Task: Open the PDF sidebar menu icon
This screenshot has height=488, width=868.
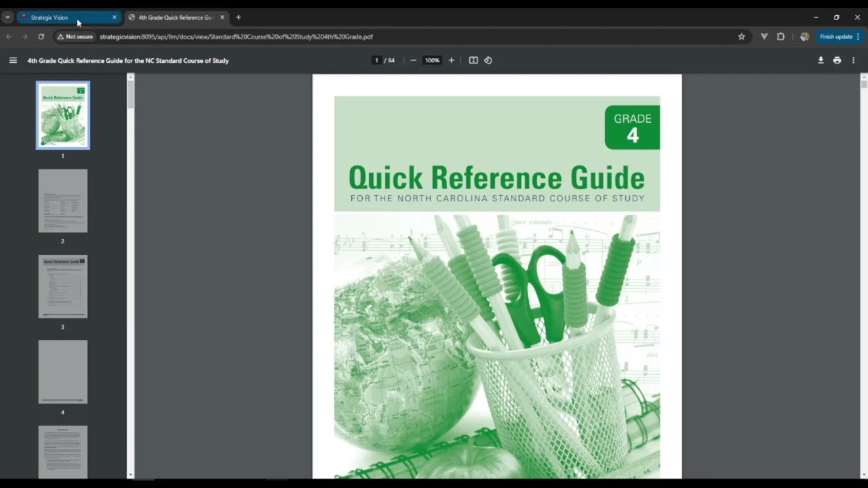Action: 13,60
